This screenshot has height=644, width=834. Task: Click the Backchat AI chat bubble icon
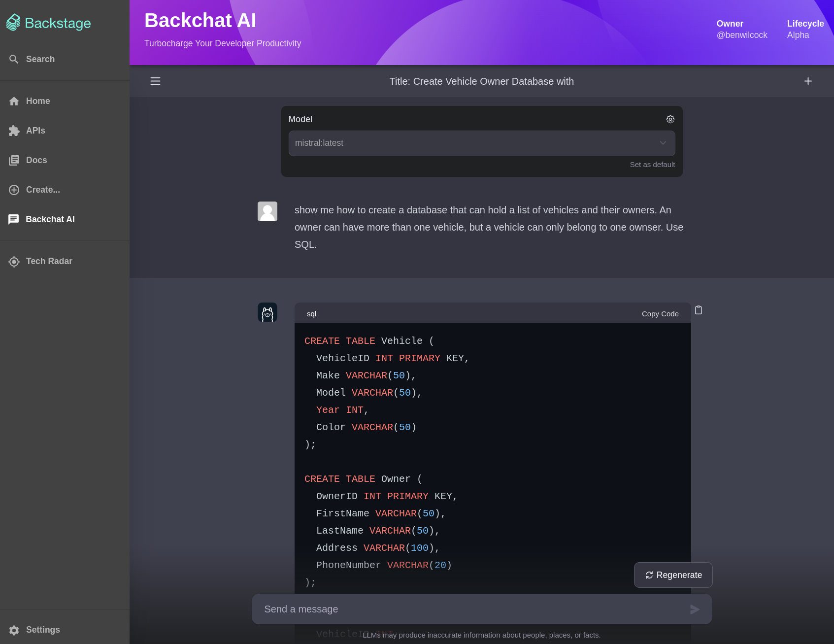click(14, 219)
